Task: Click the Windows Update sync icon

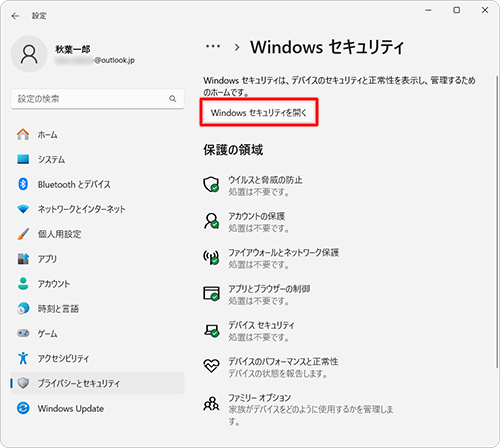Action: point(23,408)
